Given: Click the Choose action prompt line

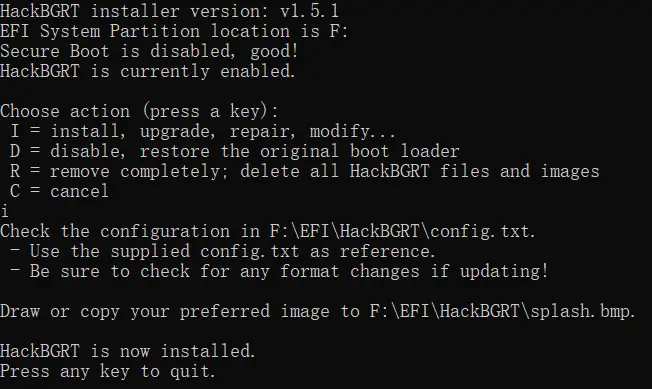Looking at the screenshot, I should click(139, 111).
